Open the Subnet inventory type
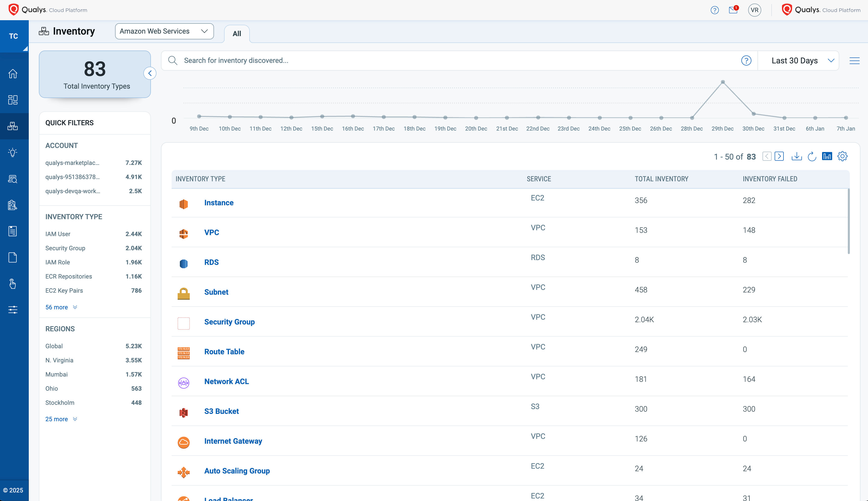The width and height of the screenshot is (868, 501). click(216, 292)
